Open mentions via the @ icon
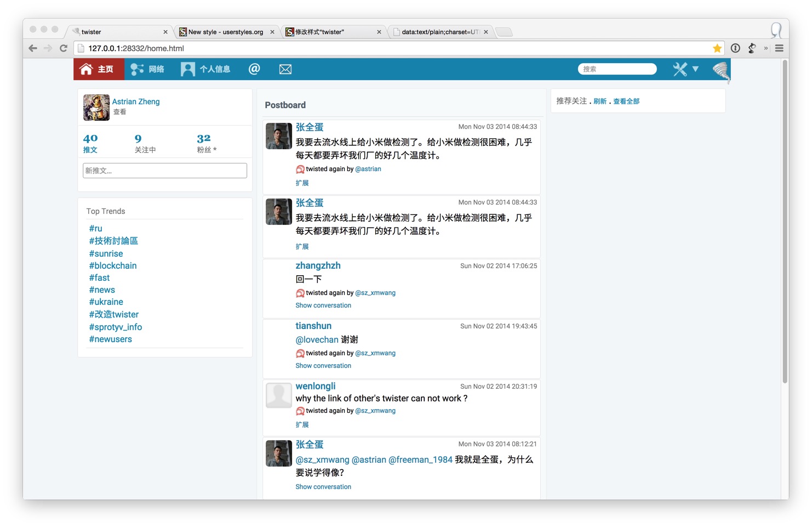The image size is (812, 527). [x=254, y=69]
